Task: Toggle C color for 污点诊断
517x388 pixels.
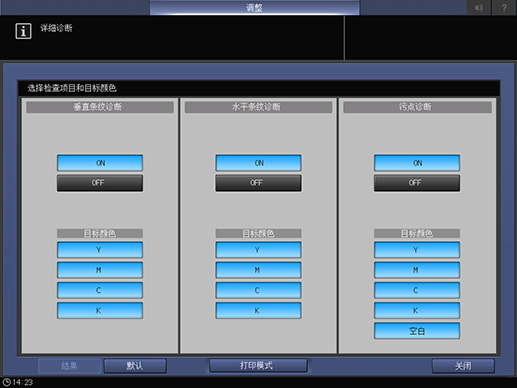Action: 417,290
